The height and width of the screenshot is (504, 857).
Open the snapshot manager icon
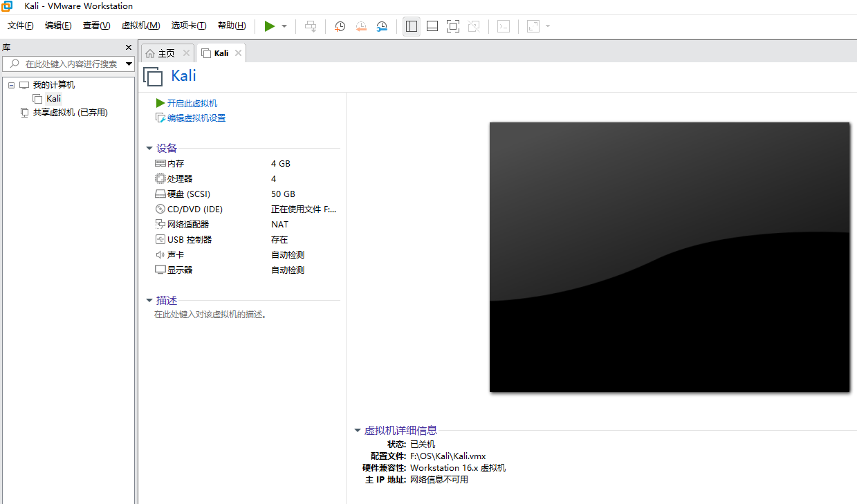pos(382,26)
